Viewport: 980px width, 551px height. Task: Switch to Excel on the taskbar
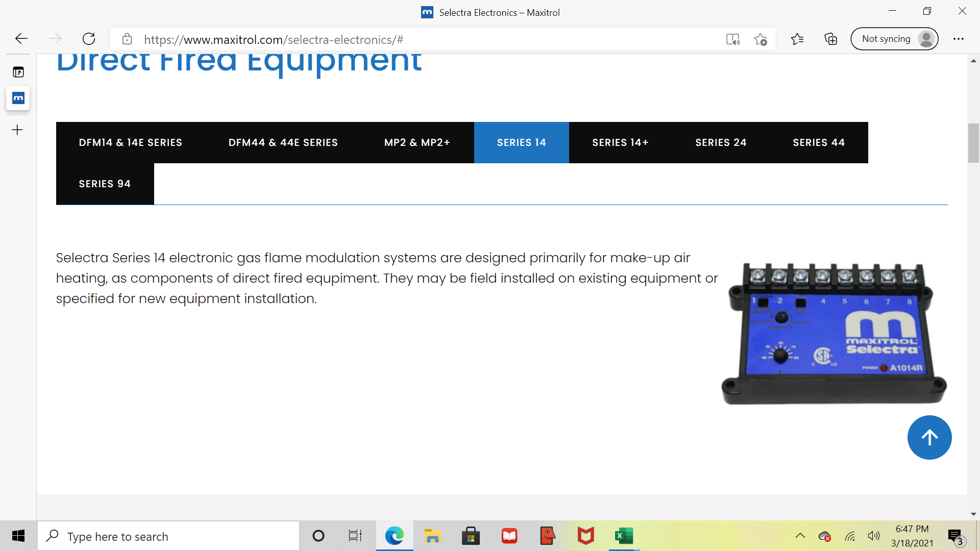click(x=624, y=536)
